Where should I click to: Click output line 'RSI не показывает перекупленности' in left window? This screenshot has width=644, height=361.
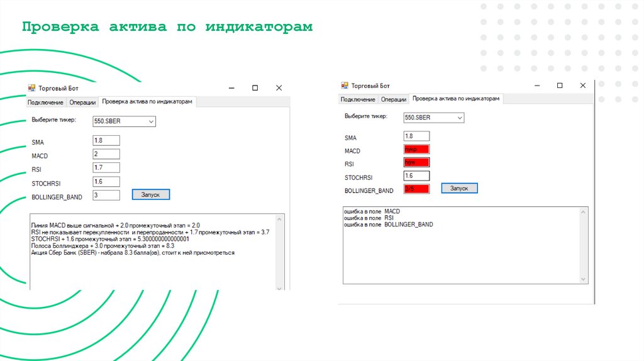[x=150, y=232]
